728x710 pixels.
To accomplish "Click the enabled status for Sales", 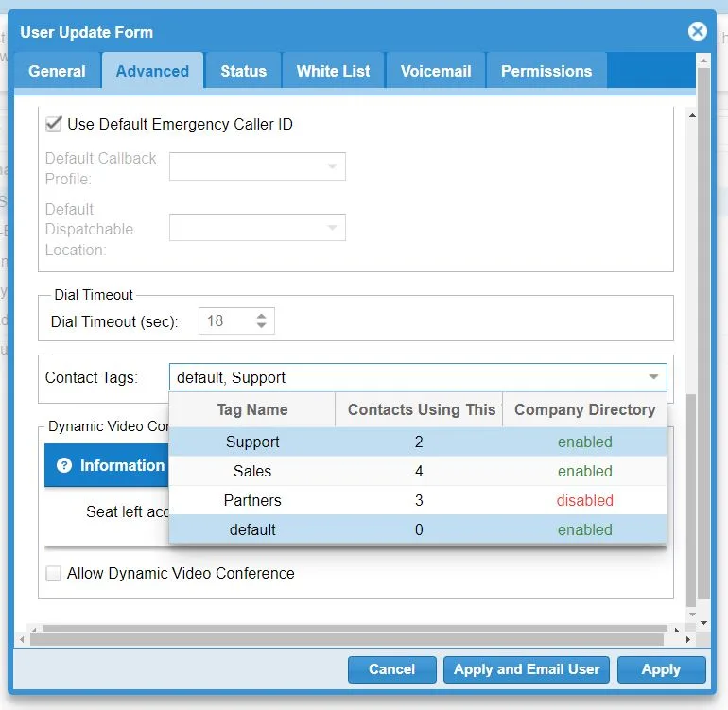I will [x=585, y=471].
